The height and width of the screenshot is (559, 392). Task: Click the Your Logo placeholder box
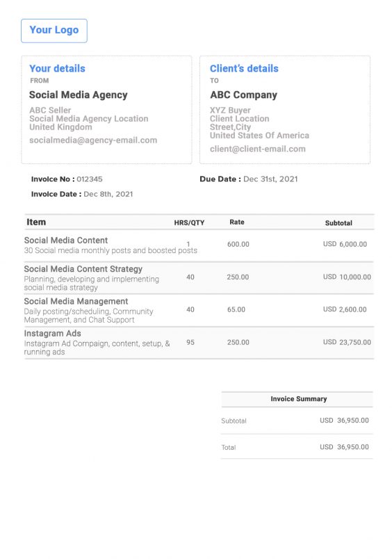[54, 31]
